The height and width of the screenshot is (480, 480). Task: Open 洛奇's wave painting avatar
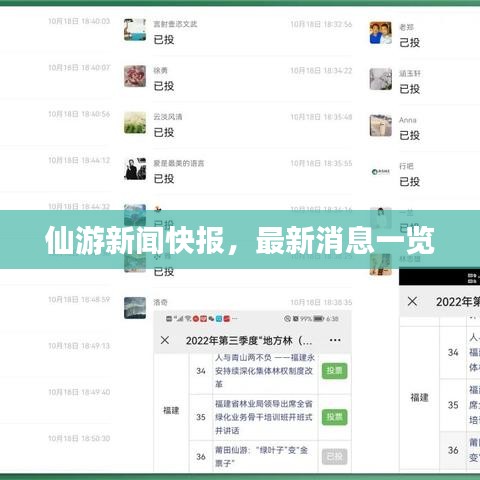(x=135, y=308)
